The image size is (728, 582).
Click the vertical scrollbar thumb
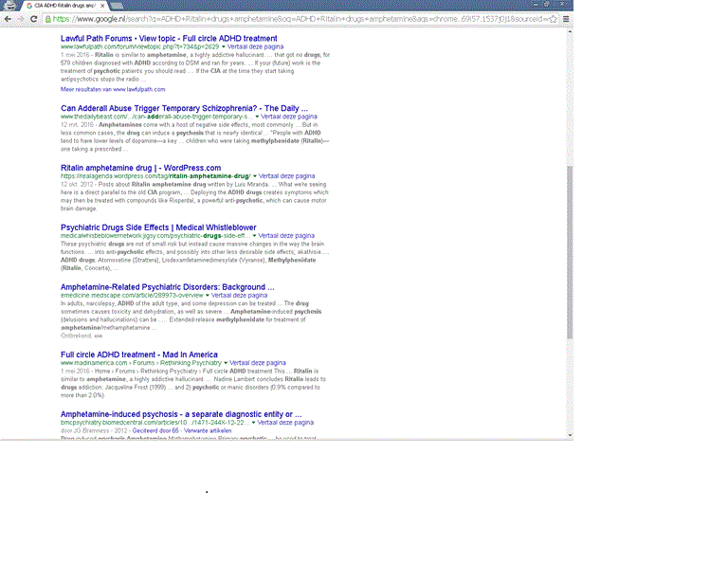point(570,252)
